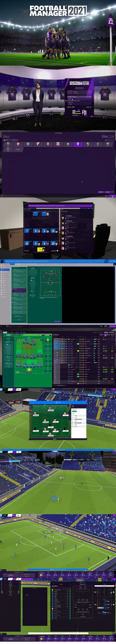Click the yellow goalkeeper dot on tactics intro pitch

pos(51,292)
